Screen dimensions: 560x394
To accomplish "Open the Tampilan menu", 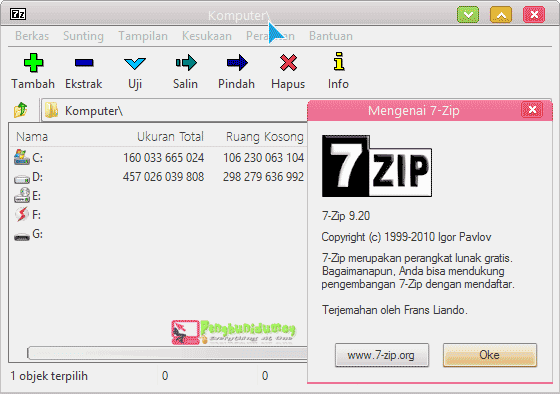I will [x=143, y=36].
